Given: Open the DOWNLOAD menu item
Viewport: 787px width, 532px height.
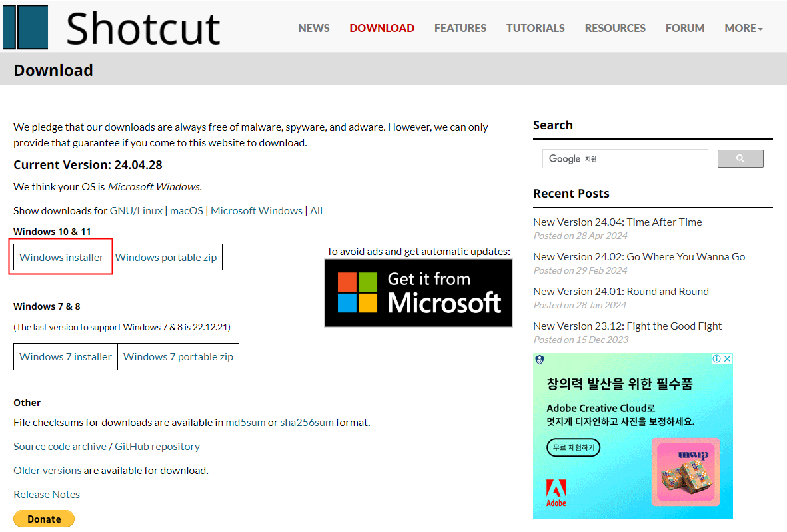Looking at the screenshot, I should pyautogui.click(x=382, y=28).
